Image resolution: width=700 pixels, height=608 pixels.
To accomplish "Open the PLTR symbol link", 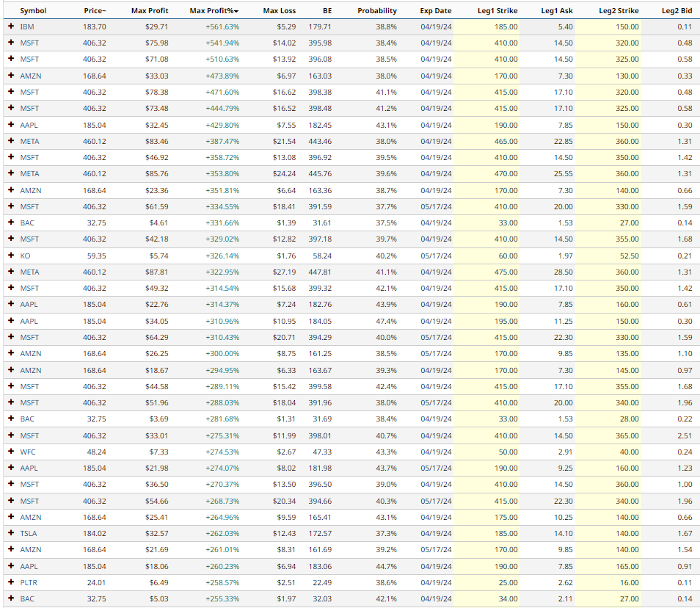I will [29, 582].
